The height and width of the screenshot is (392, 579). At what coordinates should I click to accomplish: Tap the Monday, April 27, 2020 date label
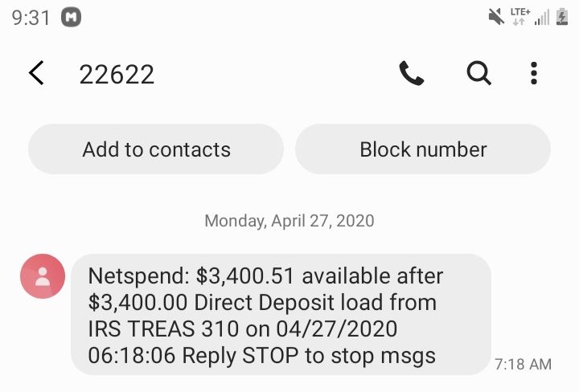[x=289, y=221]
